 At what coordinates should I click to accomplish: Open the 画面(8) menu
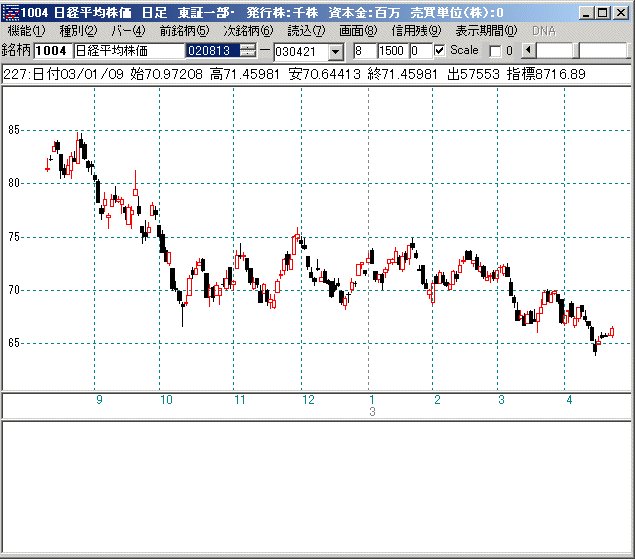tap(358, 31)
